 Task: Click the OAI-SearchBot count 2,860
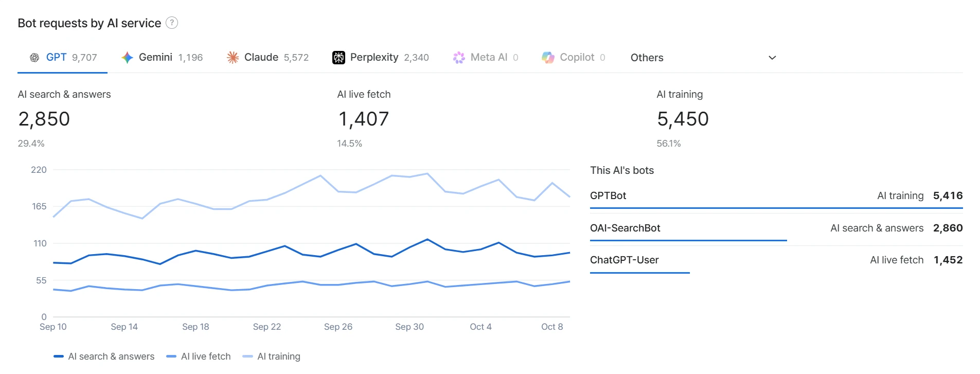coord(948,228)
